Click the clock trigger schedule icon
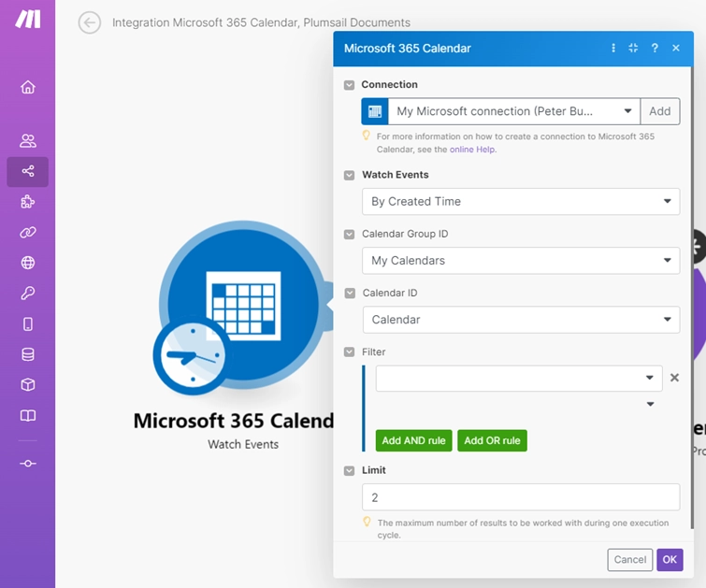This screenshot has height=588, width=706. [x=193, y=355]
